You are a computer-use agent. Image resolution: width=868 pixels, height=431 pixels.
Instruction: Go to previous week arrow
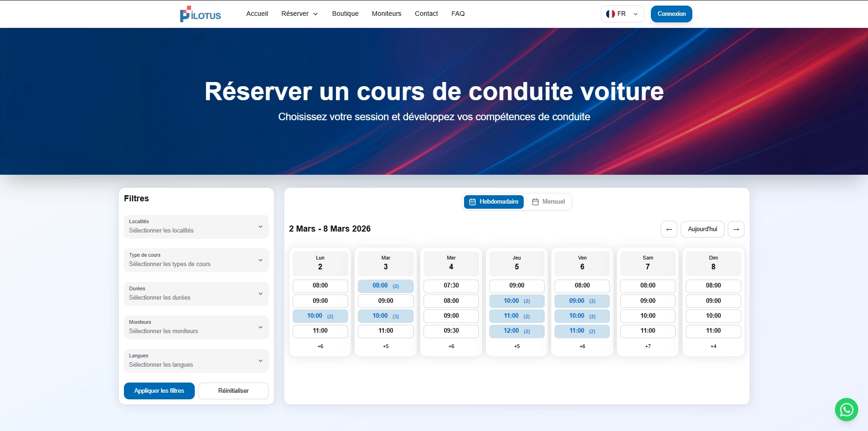point(669,229)
